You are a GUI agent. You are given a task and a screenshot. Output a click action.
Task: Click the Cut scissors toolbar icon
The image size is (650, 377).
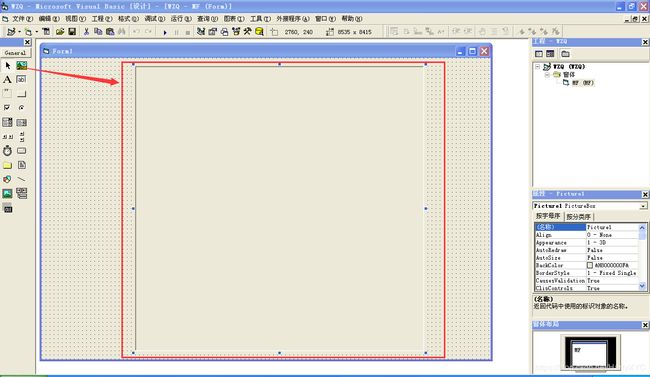coord(86,32)
